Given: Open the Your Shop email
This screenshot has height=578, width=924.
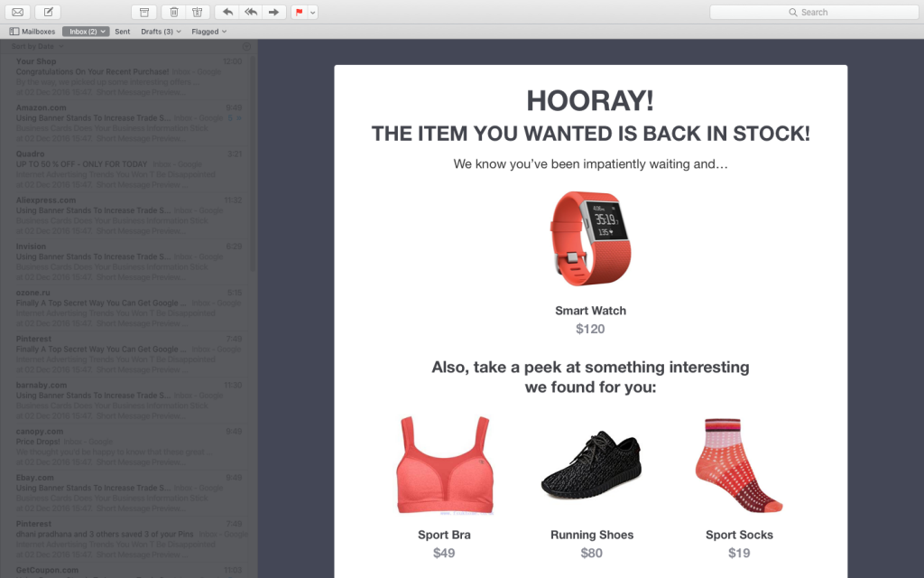Looking at the screenshot, I should click(x=128, y=77).
